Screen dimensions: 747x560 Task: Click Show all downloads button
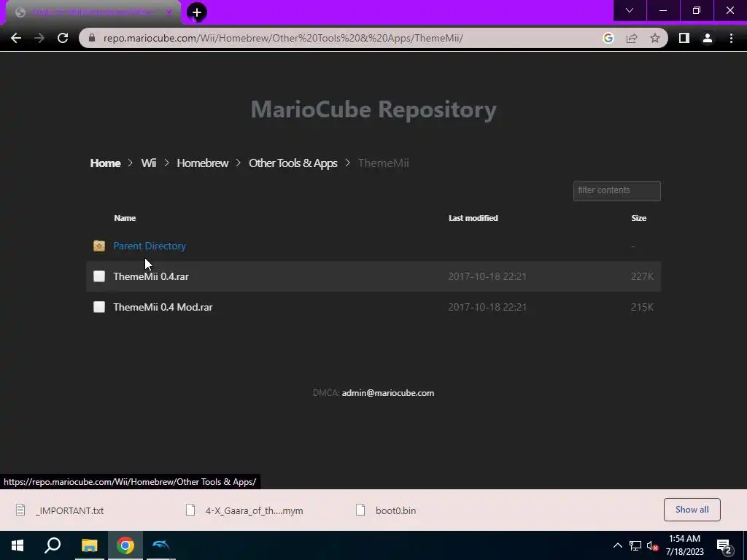click(692, 510)
